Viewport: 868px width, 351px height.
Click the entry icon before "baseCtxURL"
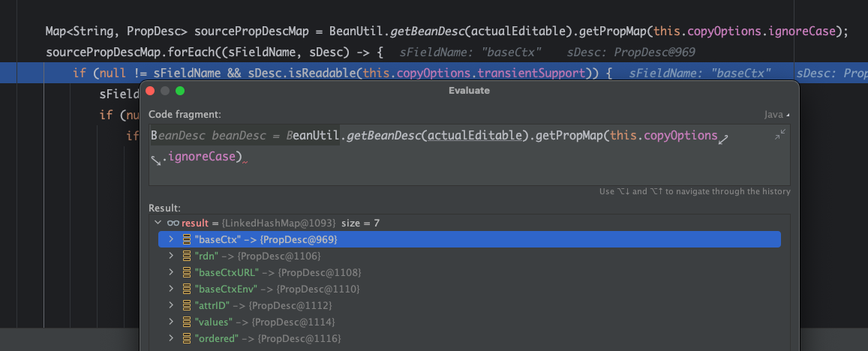coord(186,272)
